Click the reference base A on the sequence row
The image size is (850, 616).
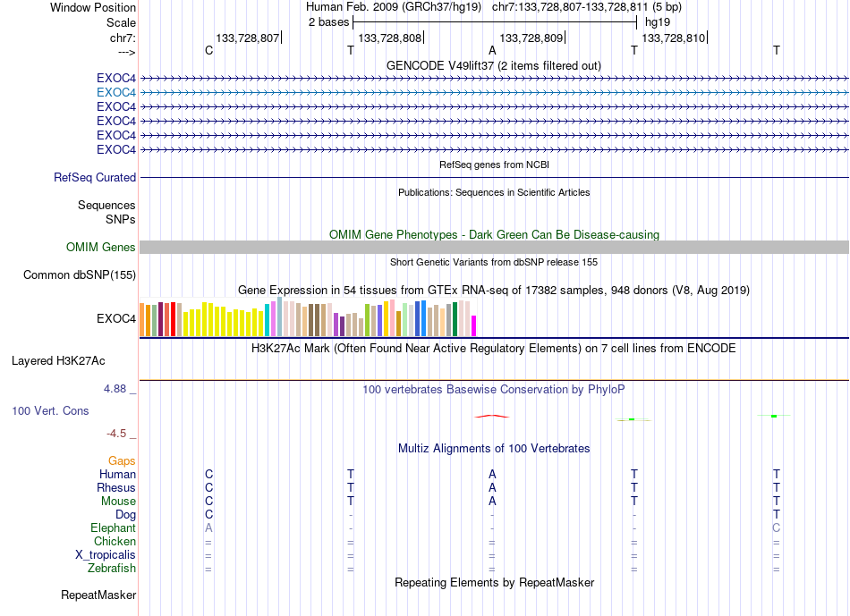click(492, 51)
